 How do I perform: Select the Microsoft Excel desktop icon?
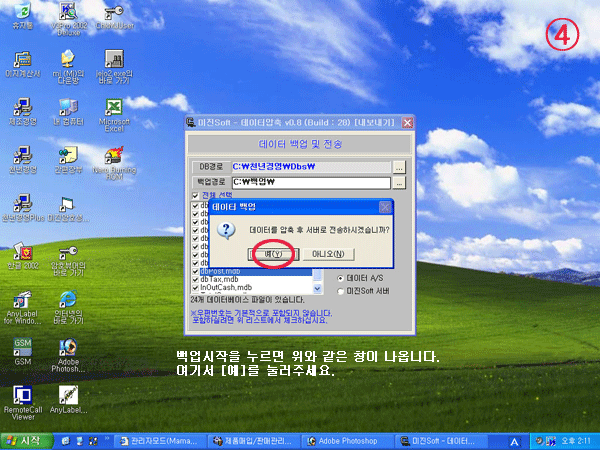(x=114, y=115)
